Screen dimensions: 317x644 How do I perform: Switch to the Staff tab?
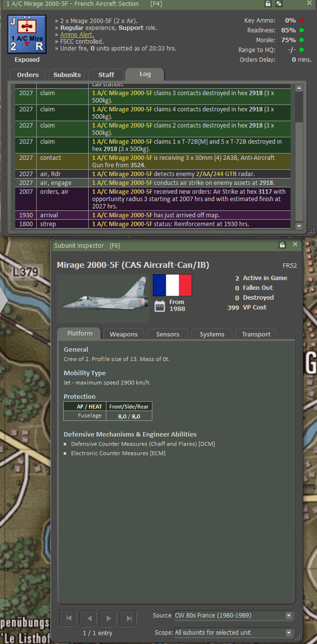106,75
